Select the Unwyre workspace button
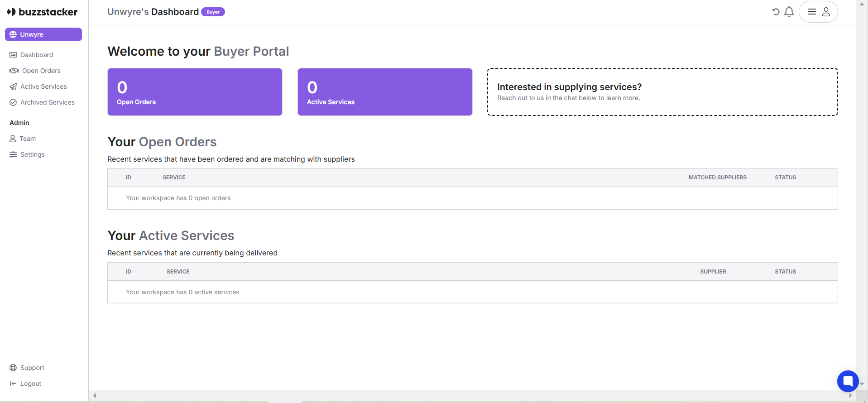868x403 pixels. [43, 34]
